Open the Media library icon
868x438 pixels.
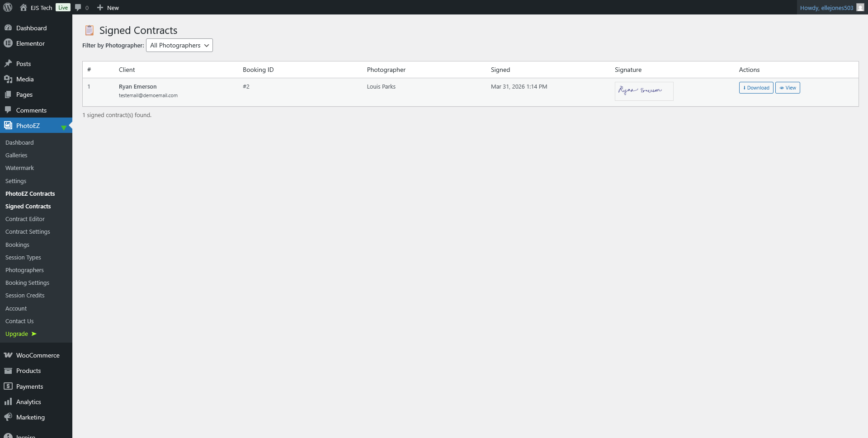[x=8, y=79]
